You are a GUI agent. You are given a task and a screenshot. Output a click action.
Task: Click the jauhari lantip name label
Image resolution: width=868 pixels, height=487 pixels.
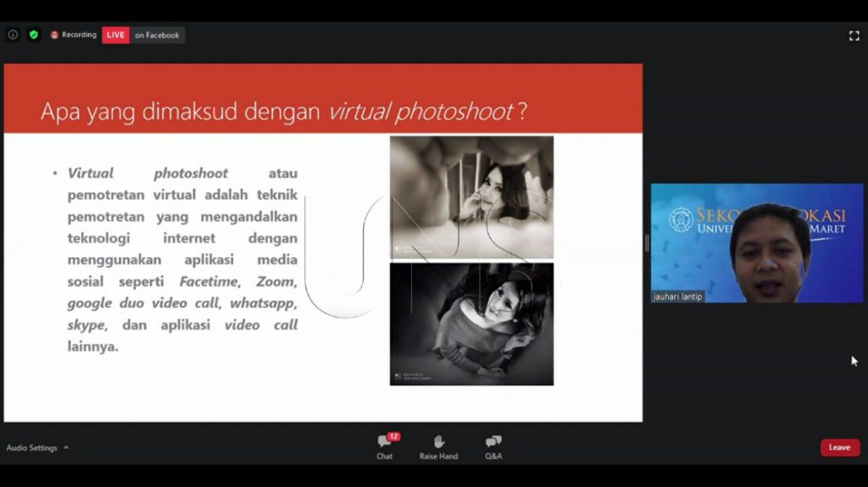[677, 296]
